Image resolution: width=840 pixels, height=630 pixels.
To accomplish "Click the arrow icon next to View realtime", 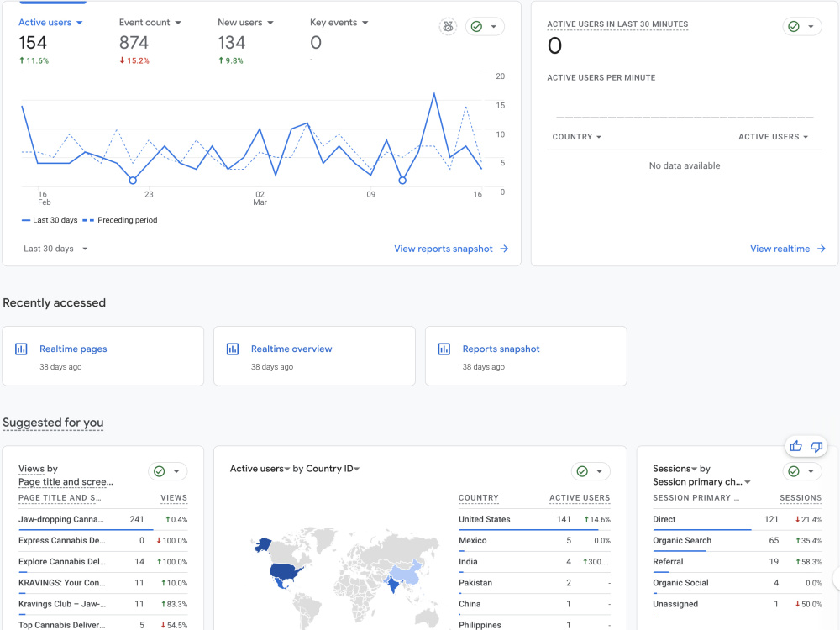I will pos(821,249).
